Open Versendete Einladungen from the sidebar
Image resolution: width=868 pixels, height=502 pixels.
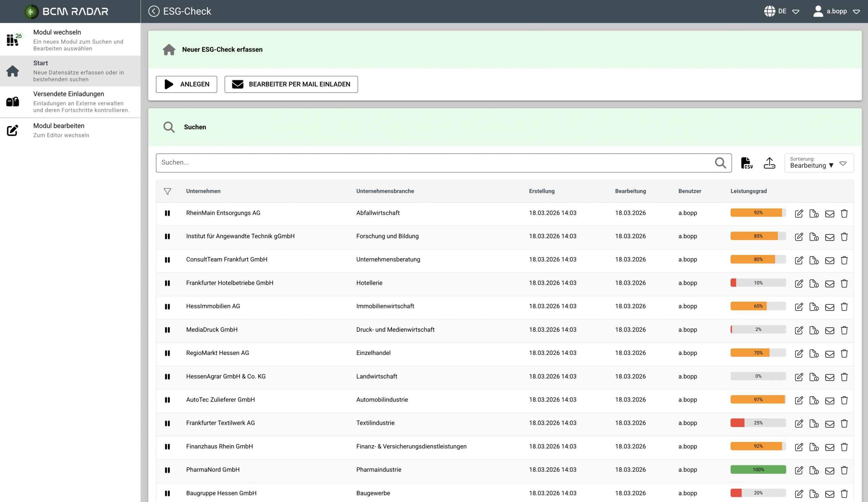68,101
